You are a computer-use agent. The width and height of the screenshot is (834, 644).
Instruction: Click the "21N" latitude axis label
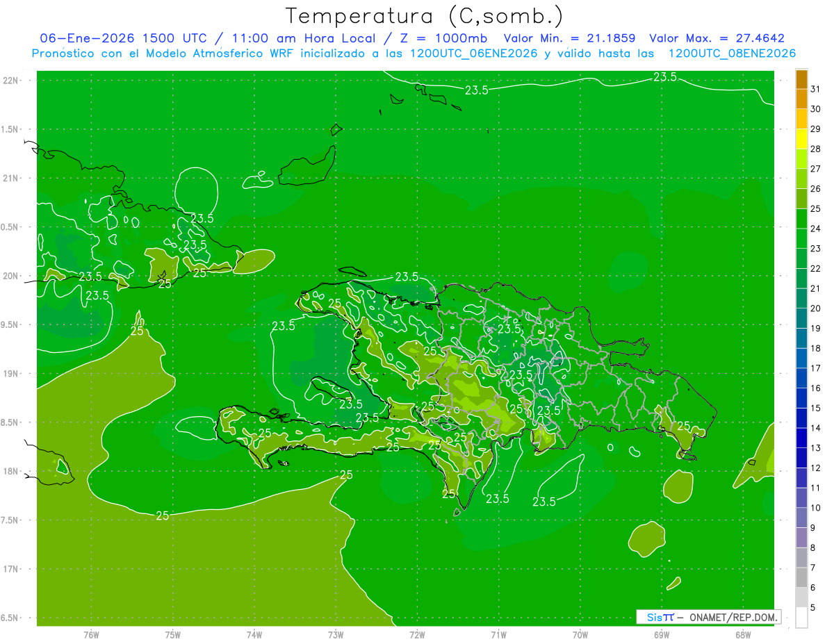10,178
